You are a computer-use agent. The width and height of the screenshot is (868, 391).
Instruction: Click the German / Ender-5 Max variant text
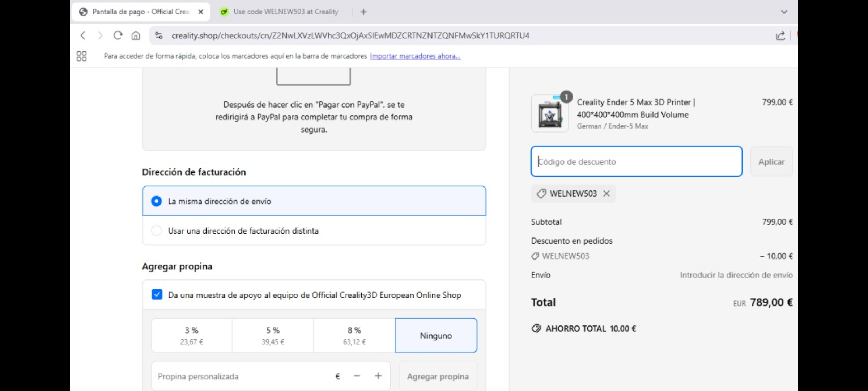612,126
